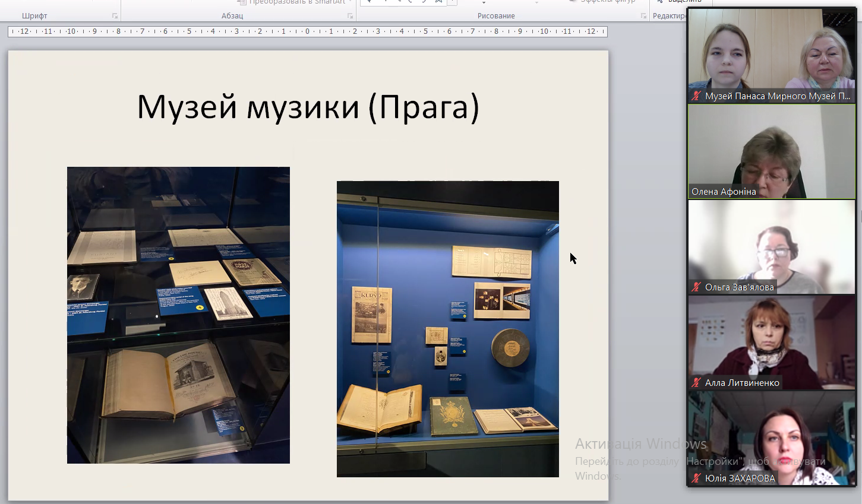This screenshot has height=504, width=862.
Task: Select the left museum display case photo
Action: [178, 315]
